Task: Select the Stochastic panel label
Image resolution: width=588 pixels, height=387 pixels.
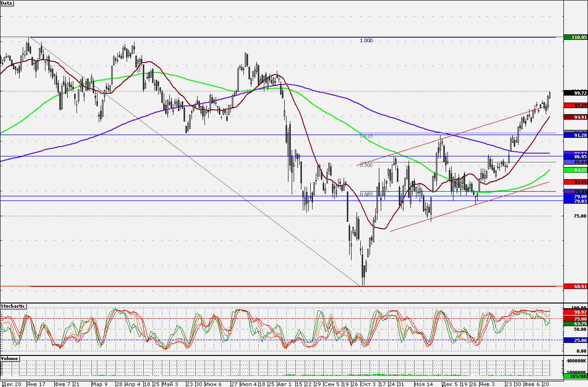Action: click(13, 306)
